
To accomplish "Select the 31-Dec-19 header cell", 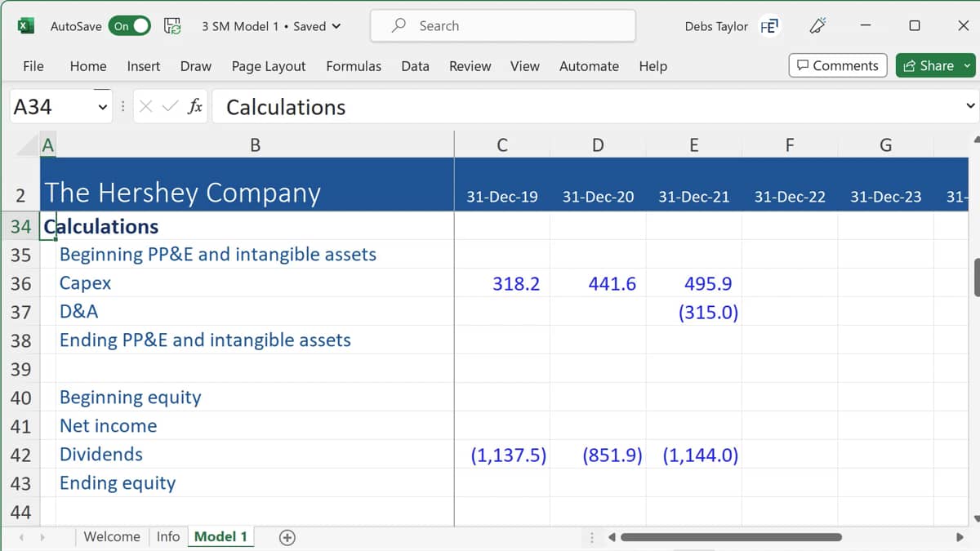I will tap(502, 197).
